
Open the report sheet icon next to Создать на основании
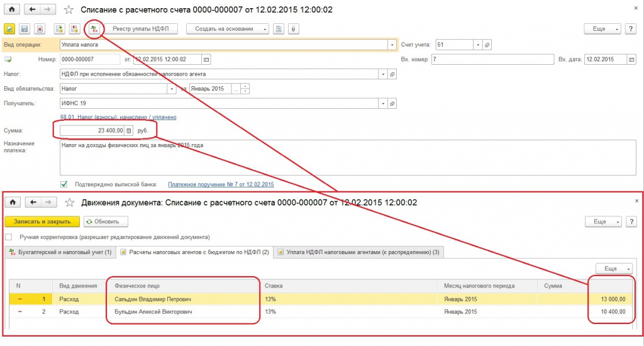point(279,29)
